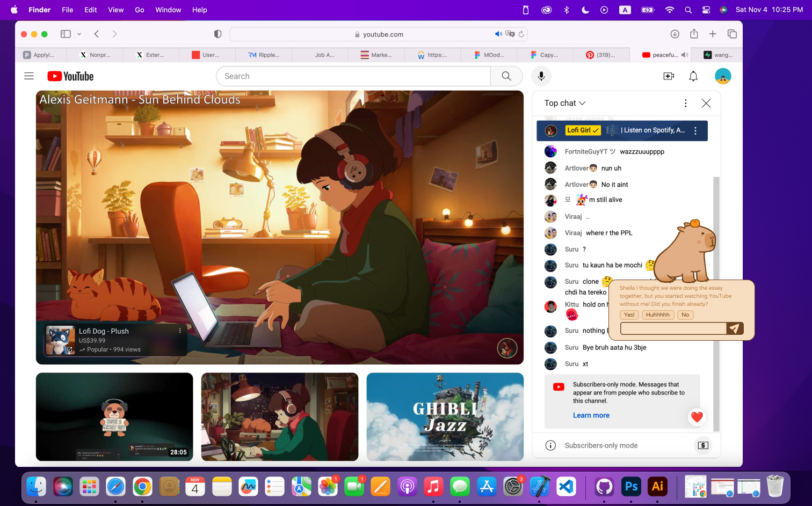Screen dimensions: 812x506
Task: Open the View menu
Action: tap(115, 10)
